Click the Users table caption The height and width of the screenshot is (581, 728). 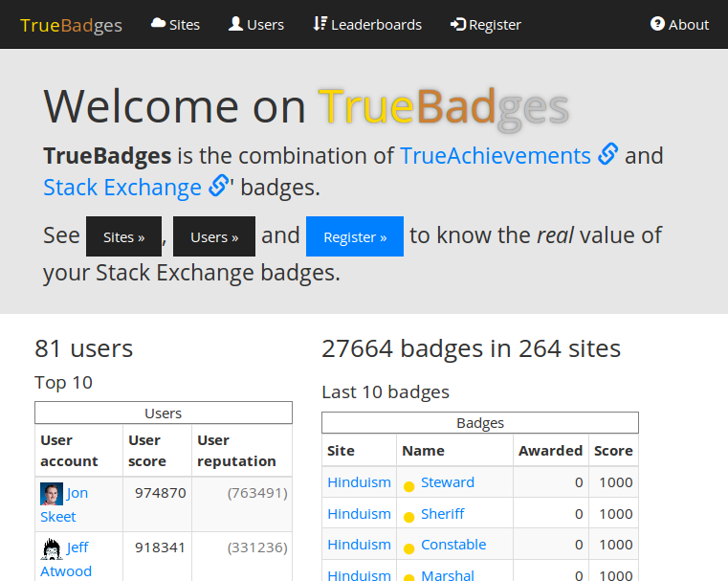(x=164, y=413)
